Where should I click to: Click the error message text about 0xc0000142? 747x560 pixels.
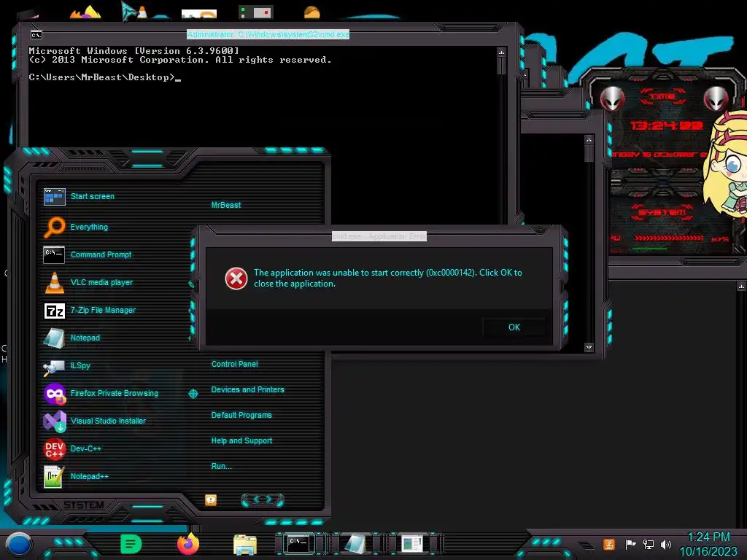388,278
